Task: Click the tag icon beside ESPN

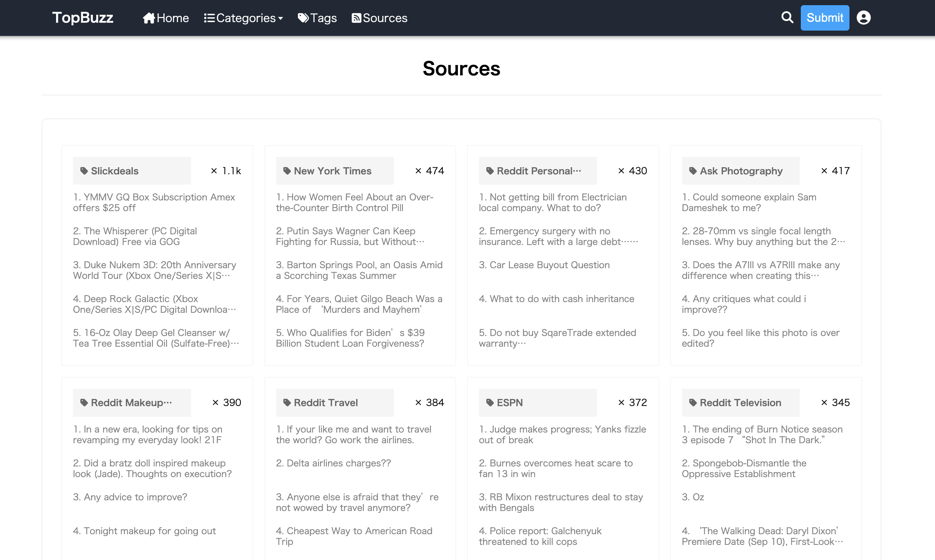Action: [490, 403]
